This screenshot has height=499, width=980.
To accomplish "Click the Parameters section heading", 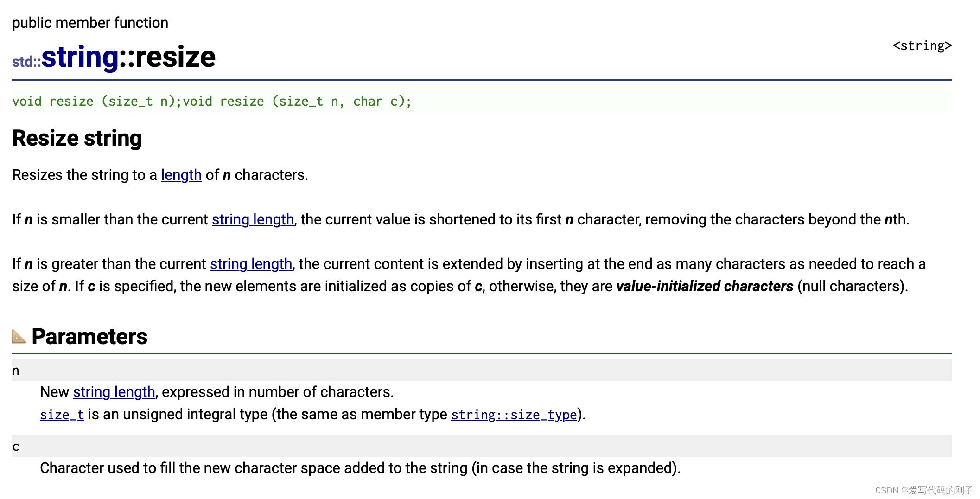I will 89,337.
